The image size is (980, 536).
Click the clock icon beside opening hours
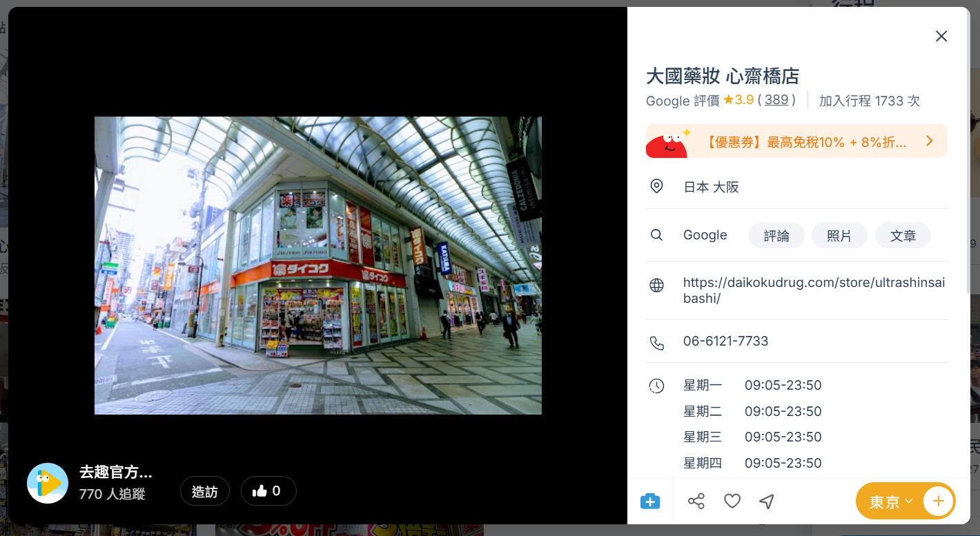click(657, 386)
